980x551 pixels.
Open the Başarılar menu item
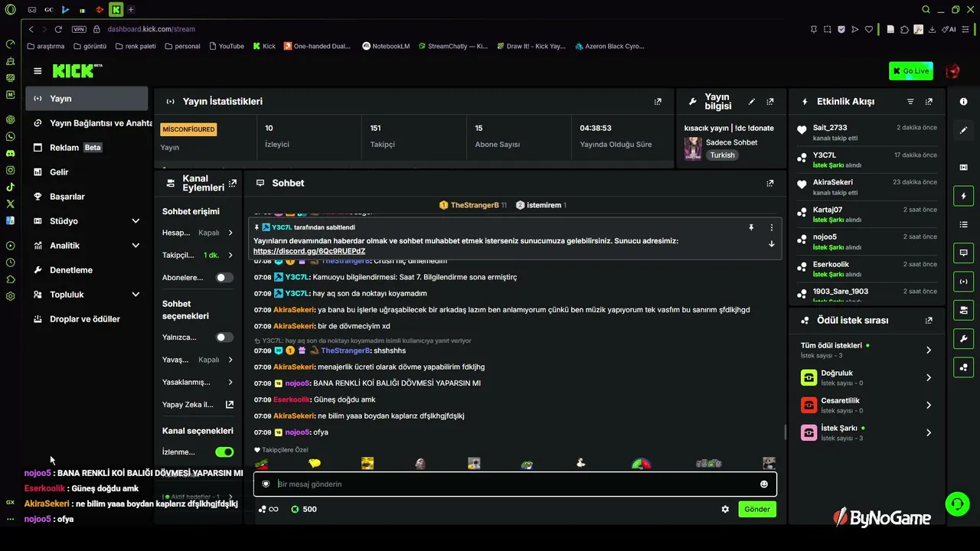87,197
